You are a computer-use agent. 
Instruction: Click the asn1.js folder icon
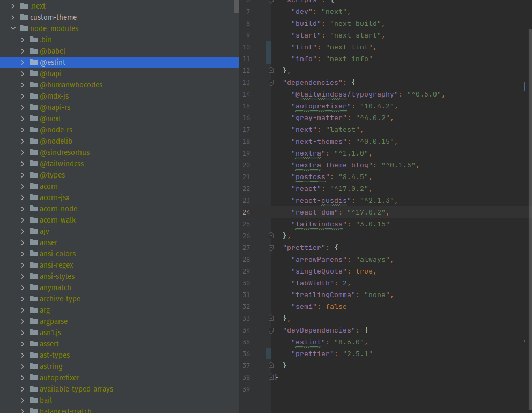click(x=33, y=333)
